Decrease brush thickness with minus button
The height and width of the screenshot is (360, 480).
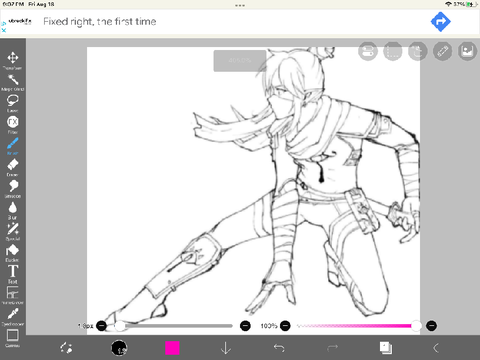(x=102, y=326)
